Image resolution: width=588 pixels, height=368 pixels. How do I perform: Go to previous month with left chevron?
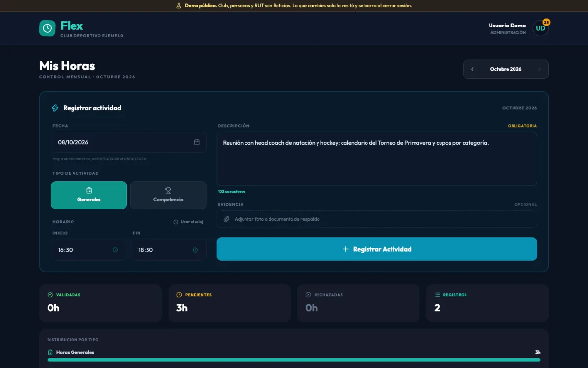[x=472, y=69]
